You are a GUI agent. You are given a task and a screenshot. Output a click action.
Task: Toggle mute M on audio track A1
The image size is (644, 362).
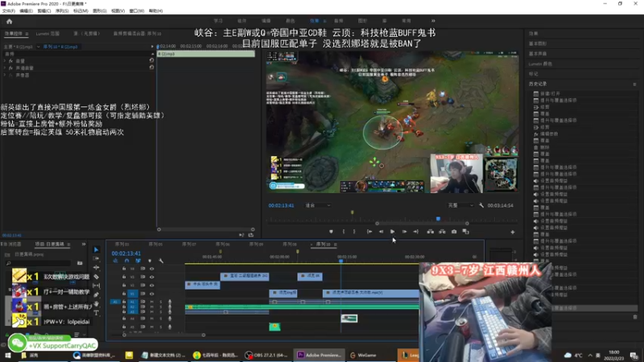151,302
